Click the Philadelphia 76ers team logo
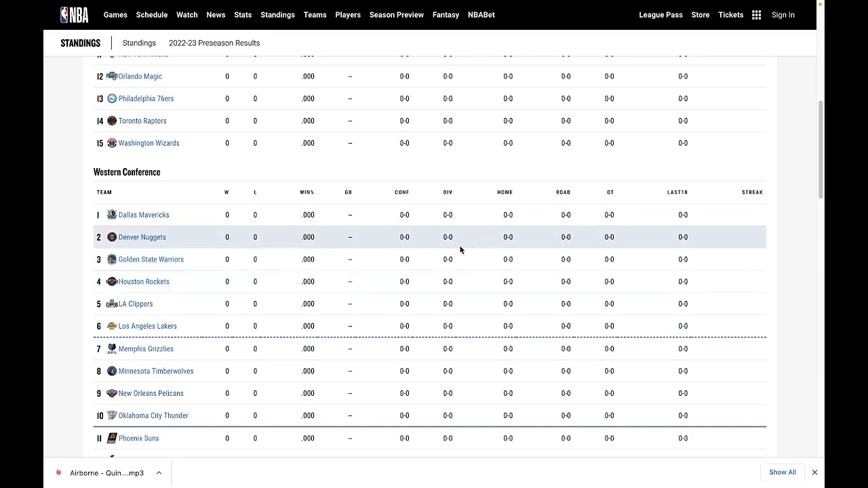Image resolution: width=868 pixels, height=488 pixels. point(112,99)
